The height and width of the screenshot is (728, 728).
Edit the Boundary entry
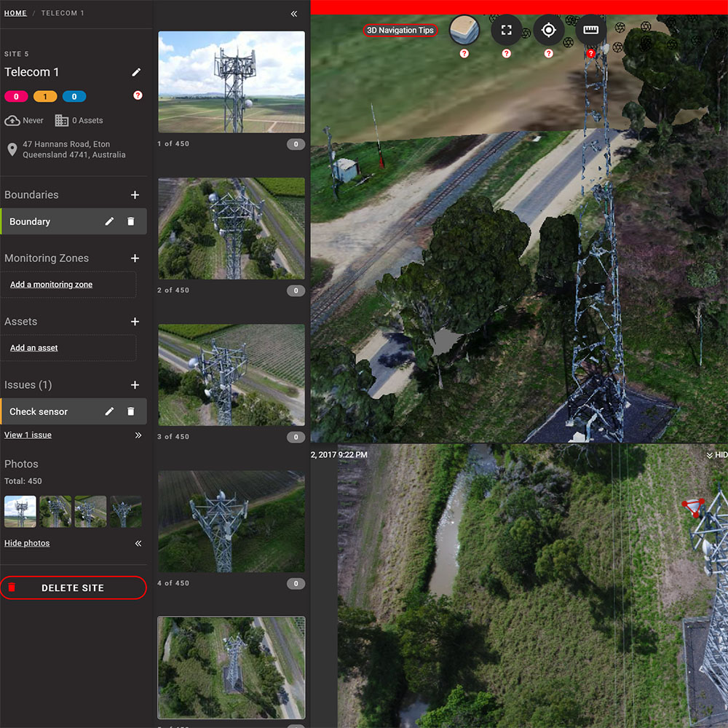[109, 221]
